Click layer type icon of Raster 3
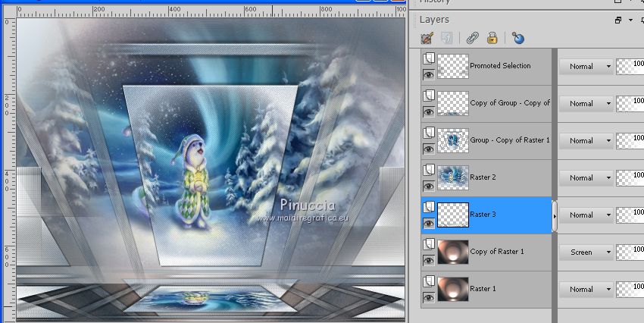 [428, 207]
